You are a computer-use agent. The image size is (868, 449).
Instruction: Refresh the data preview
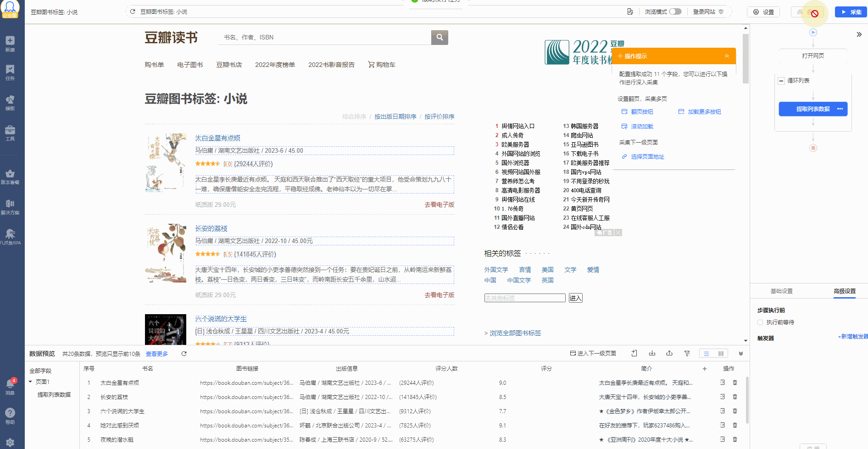(184, 354)
